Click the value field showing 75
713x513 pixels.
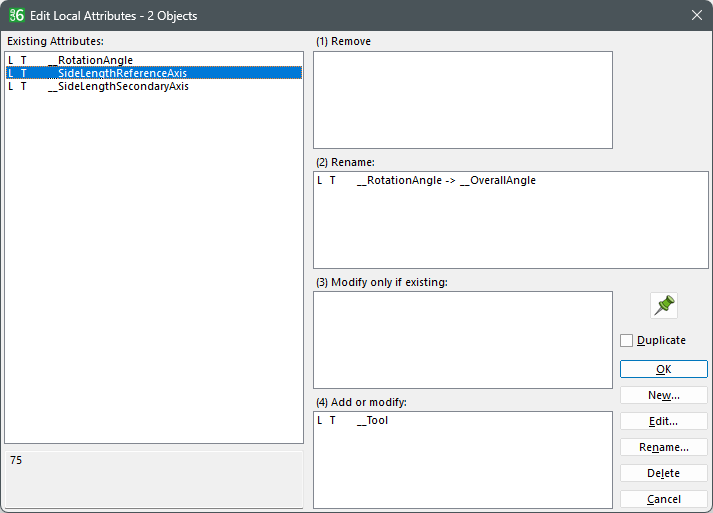coord(153,477)
